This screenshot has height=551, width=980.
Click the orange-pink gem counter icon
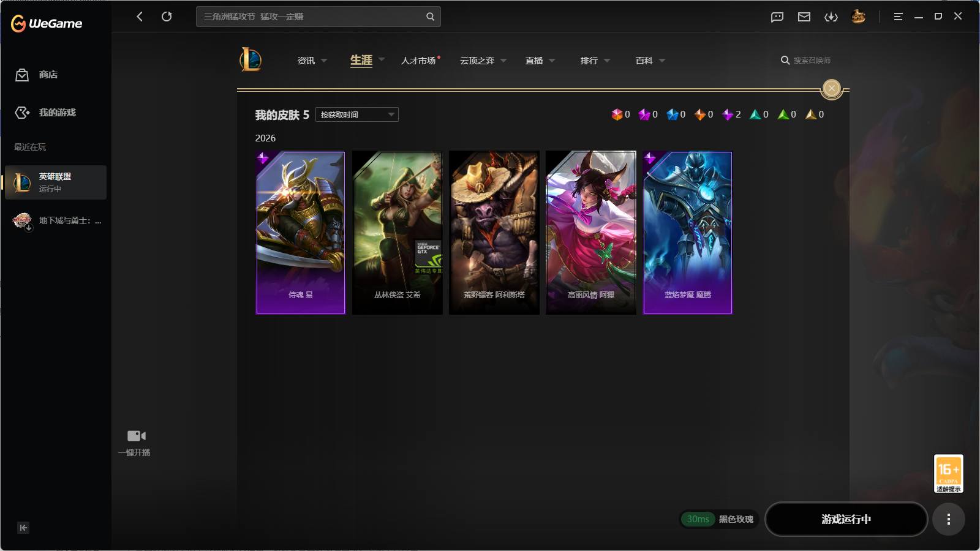click(617, 114)
